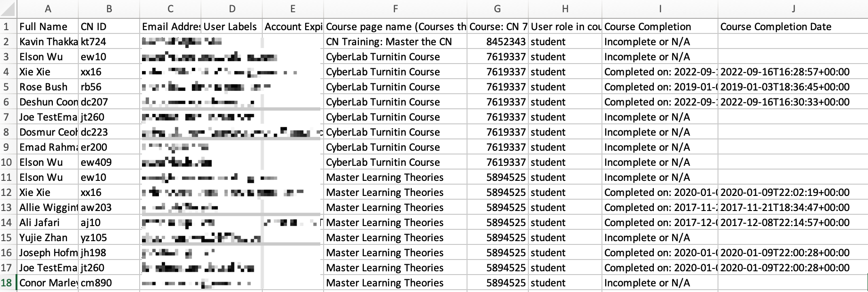The height and width of the screenshot is (292, 868).
Task: Select the 'Deshun Coon' name cell
Action: [x=48, y=102]
